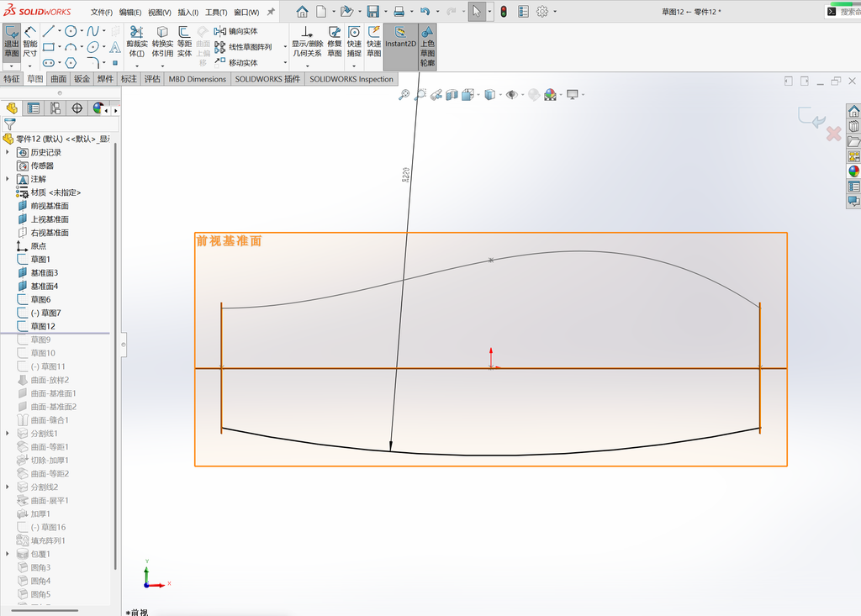This screenshot has height=616, width=861.
Task: Click the Zoom to Fit icon
Action: [x=404, y=95]
